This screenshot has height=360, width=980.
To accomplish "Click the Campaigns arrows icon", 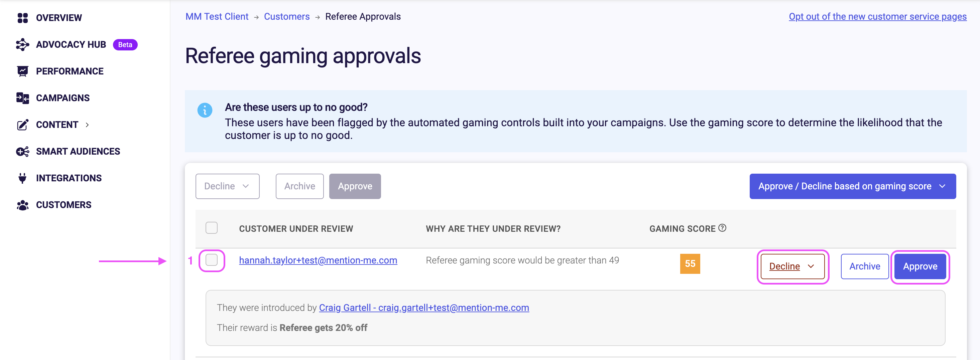I will 23,98.
